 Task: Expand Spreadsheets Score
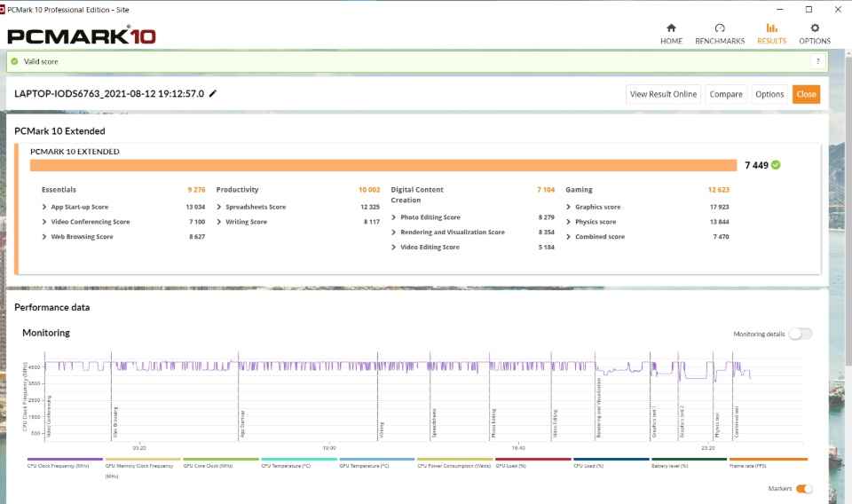(218, 207)
